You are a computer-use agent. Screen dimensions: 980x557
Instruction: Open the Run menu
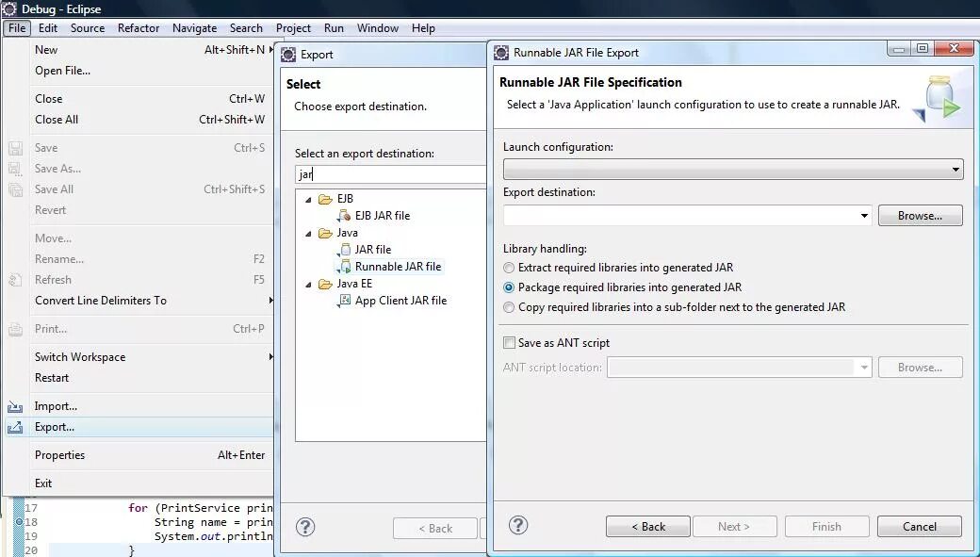coord(334,28)
